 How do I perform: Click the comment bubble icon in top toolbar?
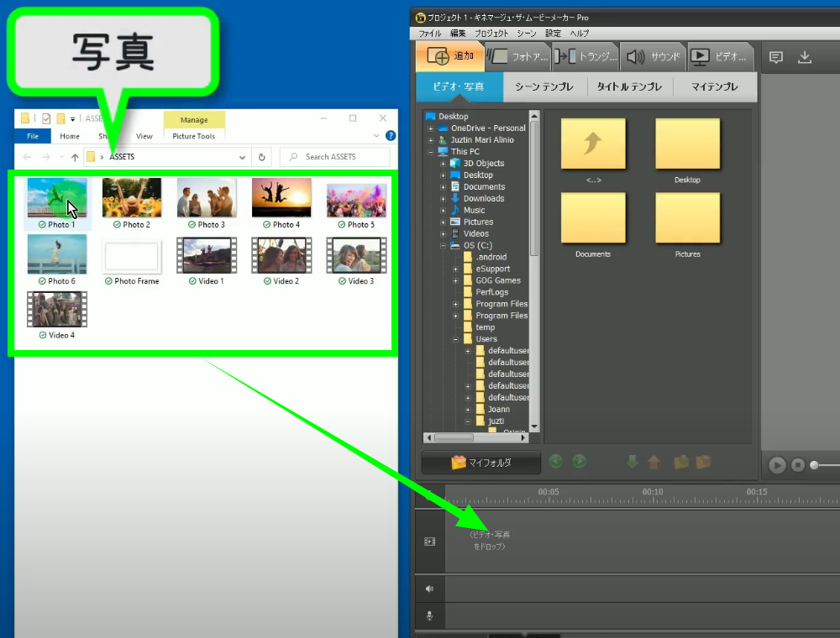[776, 57]
